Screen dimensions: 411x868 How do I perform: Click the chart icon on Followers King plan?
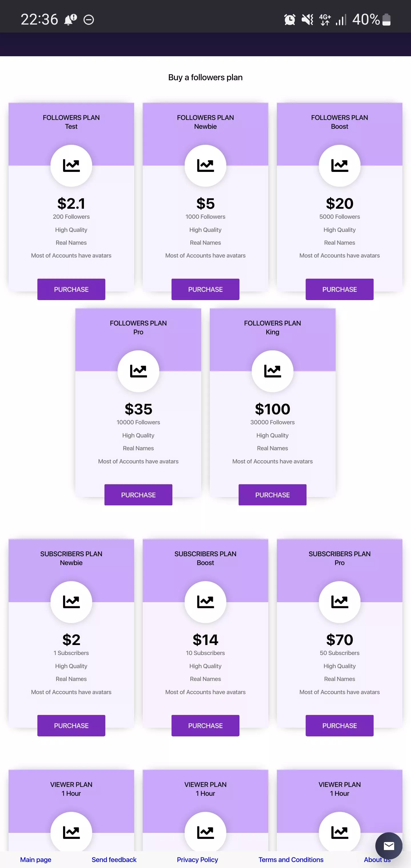coord(272,371)
